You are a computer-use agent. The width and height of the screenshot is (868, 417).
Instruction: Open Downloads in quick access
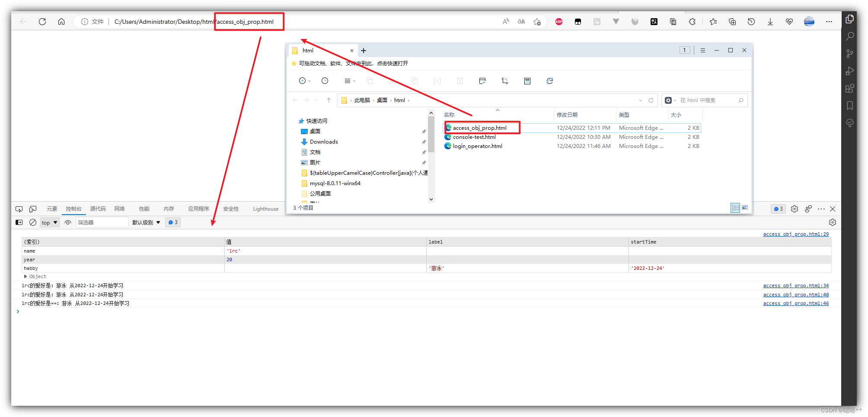click(x=324, y=142)
